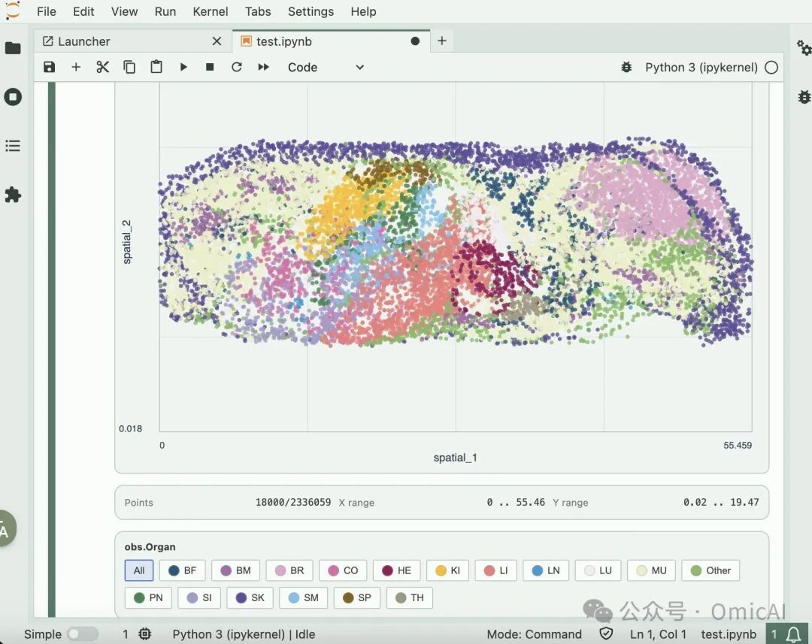Enable debugger from notebook toolbar bug icon
The width and height of the screenshot is (812, 644).
click(626, 68)
